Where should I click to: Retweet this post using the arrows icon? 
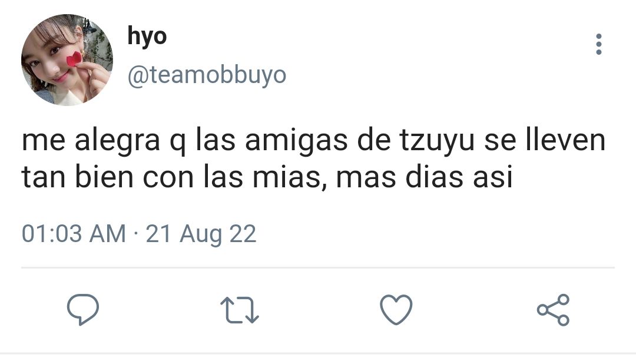click(x=239, y=310)
